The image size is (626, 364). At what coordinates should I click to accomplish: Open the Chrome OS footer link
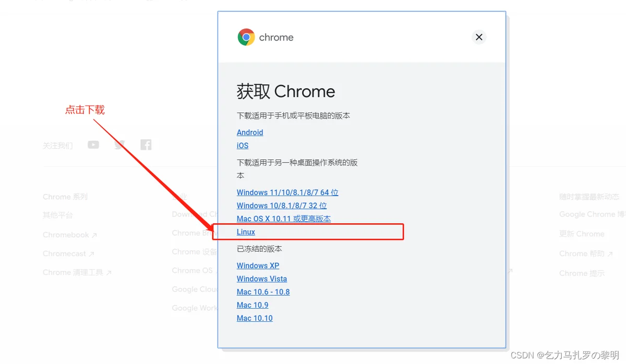coord(195,271)
